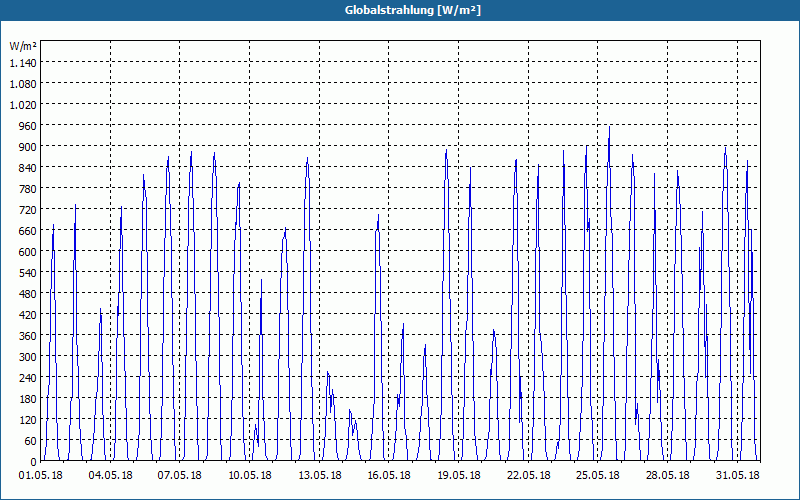
Task: Click the 240 y-axis value
Action: coord(28,378)
